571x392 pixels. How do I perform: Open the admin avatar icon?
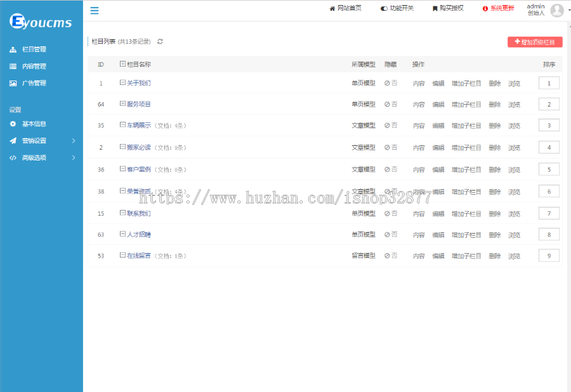coord(556,10)
